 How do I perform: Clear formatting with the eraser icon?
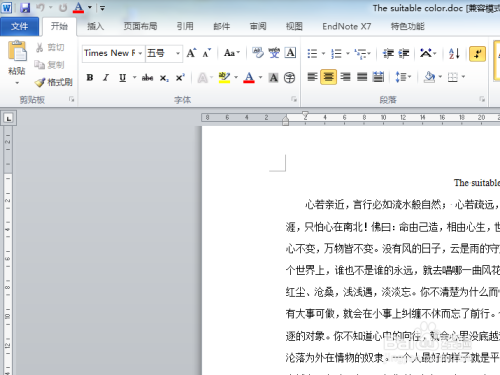[258, 53]
